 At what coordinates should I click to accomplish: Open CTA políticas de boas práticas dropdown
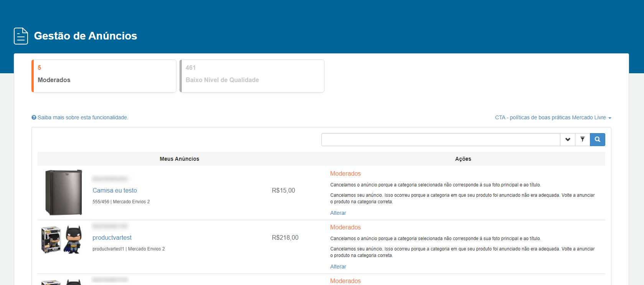(553, 118)
